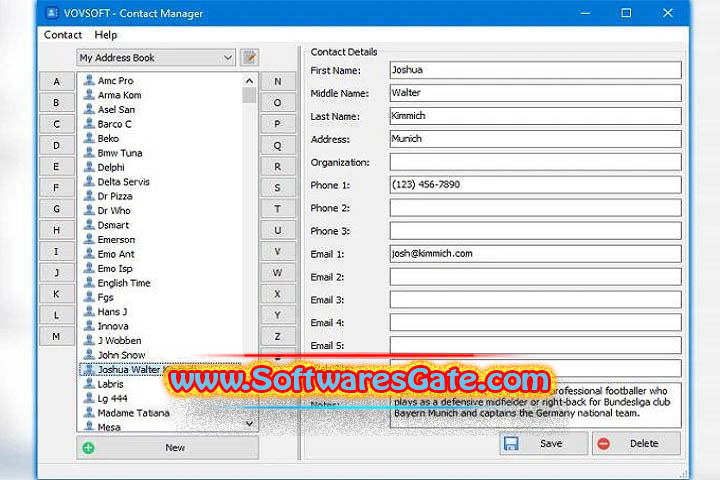The height and width of the screenshot is (480, 720).
Task: Click the contact list scroll down arrow
Action: [249, 424]
